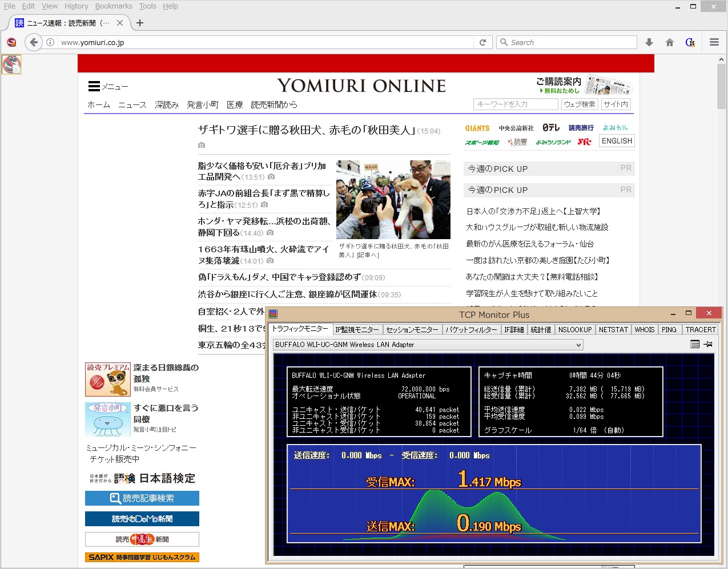728x569 pixels.
Task: Open the Firefox hamburger menu
Action: [x=714, y=42]
